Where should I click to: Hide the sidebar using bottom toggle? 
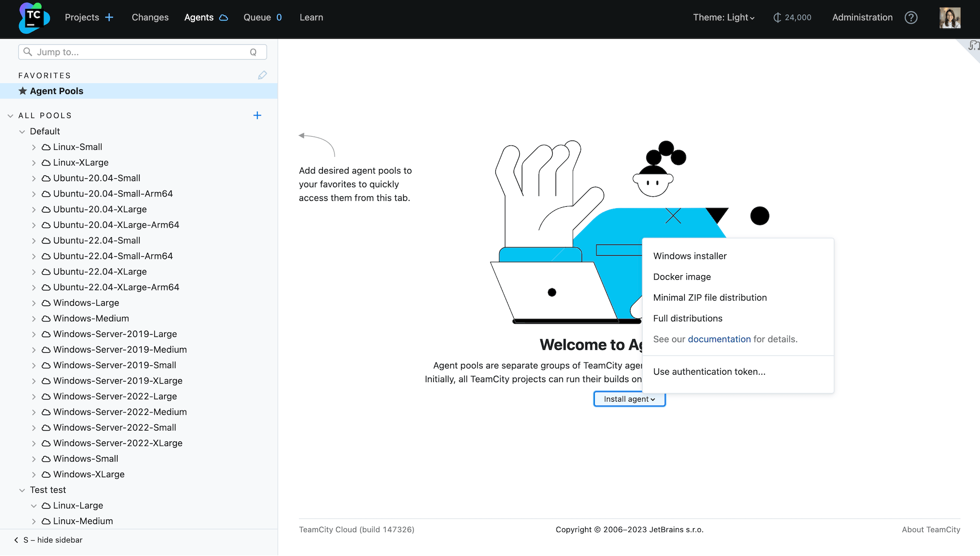48,540
